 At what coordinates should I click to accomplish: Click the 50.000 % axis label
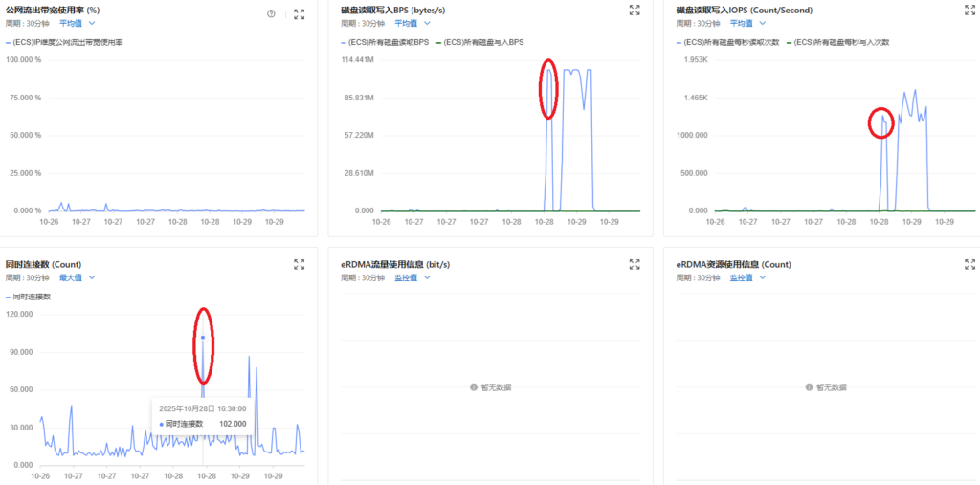click(x=26, y=135)
